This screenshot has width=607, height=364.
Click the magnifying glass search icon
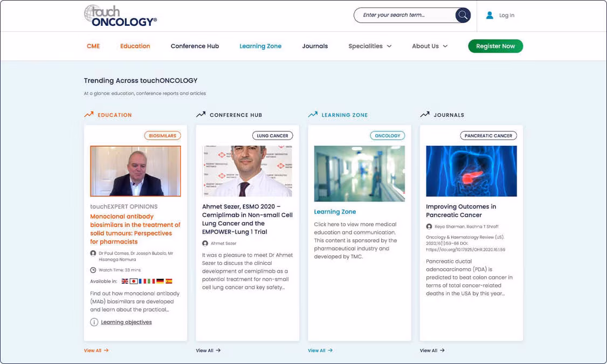pos(463,15)
